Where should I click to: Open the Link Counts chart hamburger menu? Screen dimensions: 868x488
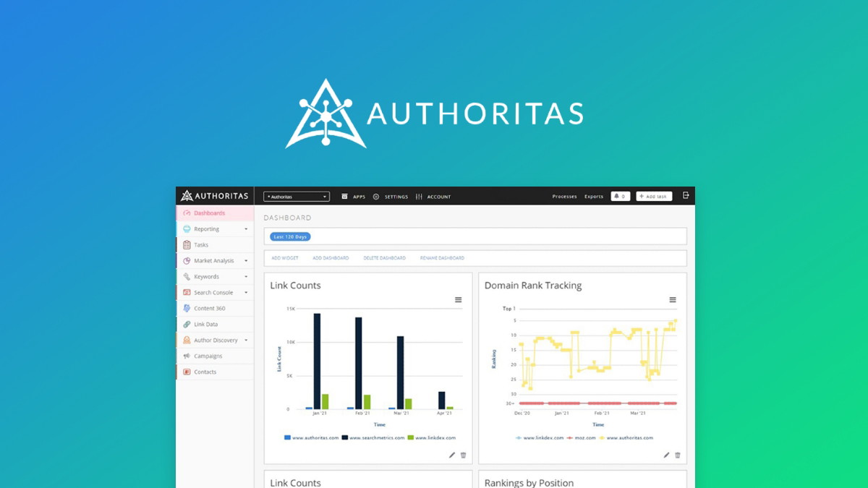click(x=459, y=300)
